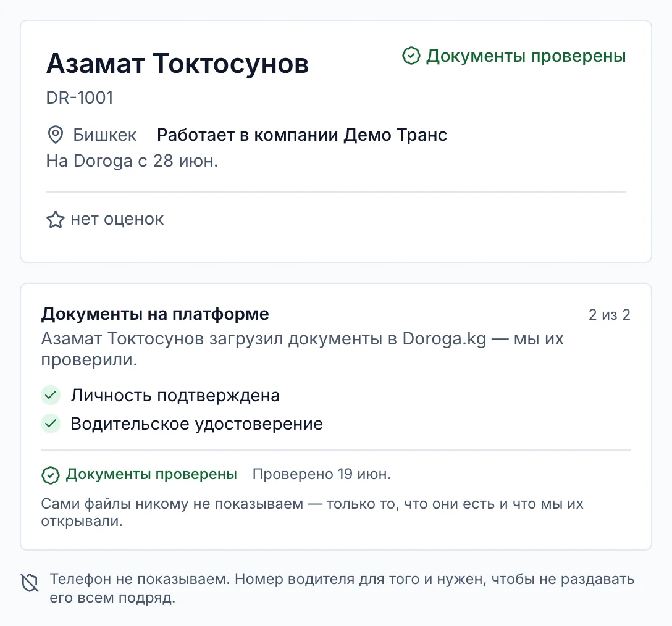The width and height of the screenshot is (672, 626).
Task: Click the city label Бишкек
Action: 104,135
